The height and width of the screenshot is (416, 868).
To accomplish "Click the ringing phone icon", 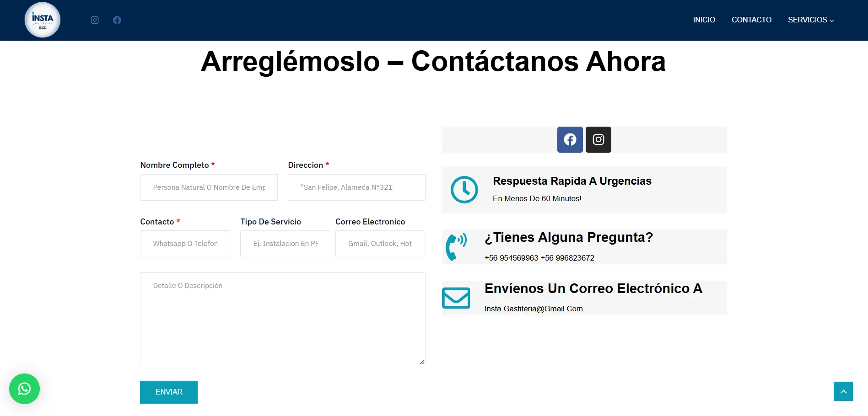I will click(x=456, y=247).
